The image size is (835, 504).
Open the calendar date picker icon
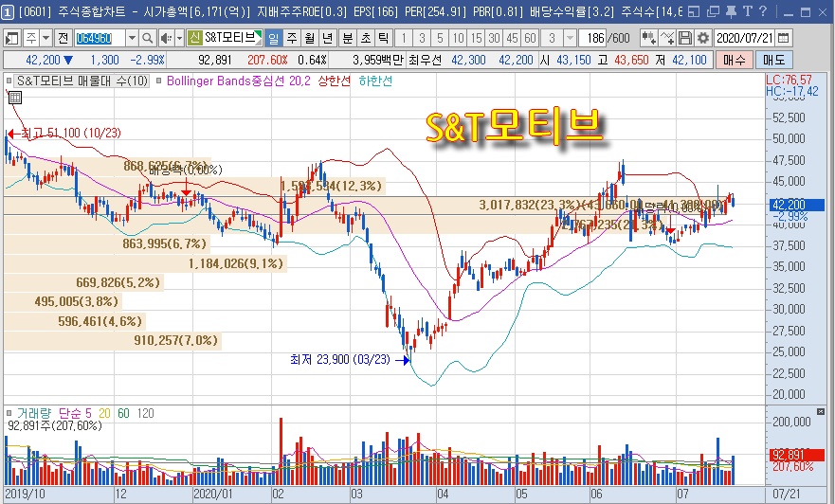pyautogui.click(x=783, y=38)
